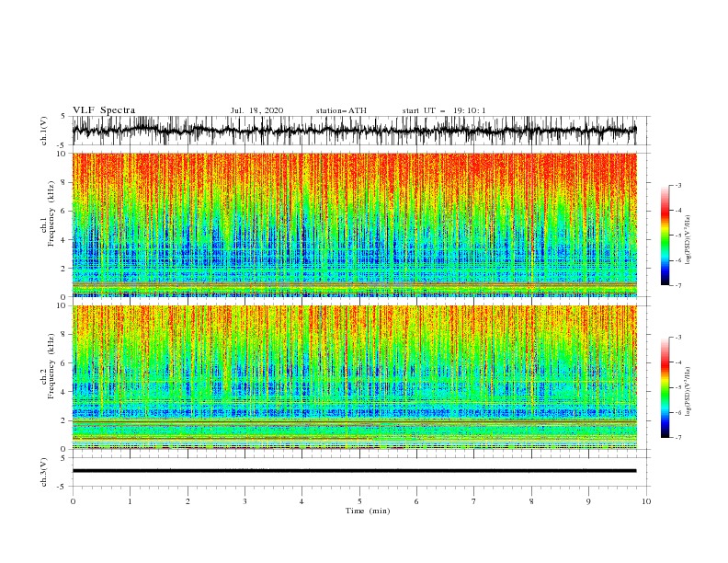Click the ch.1 Frequency (kHz) axis label

48,213
